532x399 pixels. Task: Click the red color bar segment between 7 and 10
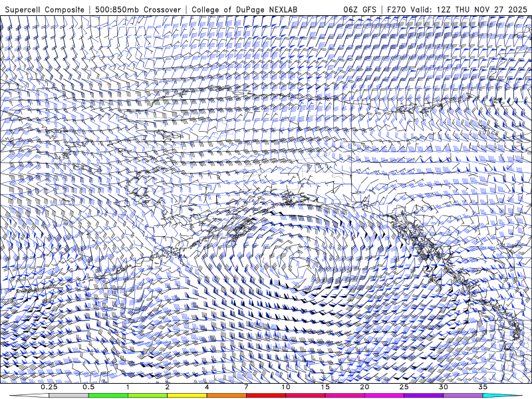point(266,396)
